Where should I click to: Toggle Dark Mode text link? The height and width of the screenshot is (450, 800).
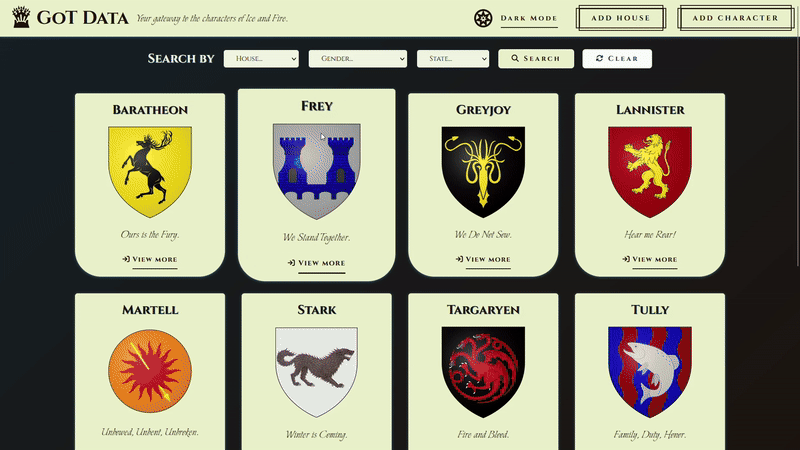click(529, 18)
